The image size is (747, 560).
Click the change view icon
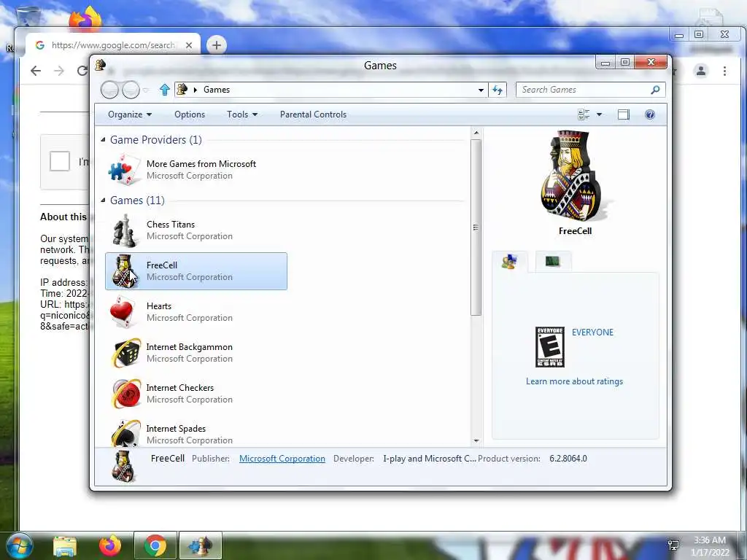click(x=584, y=114)
